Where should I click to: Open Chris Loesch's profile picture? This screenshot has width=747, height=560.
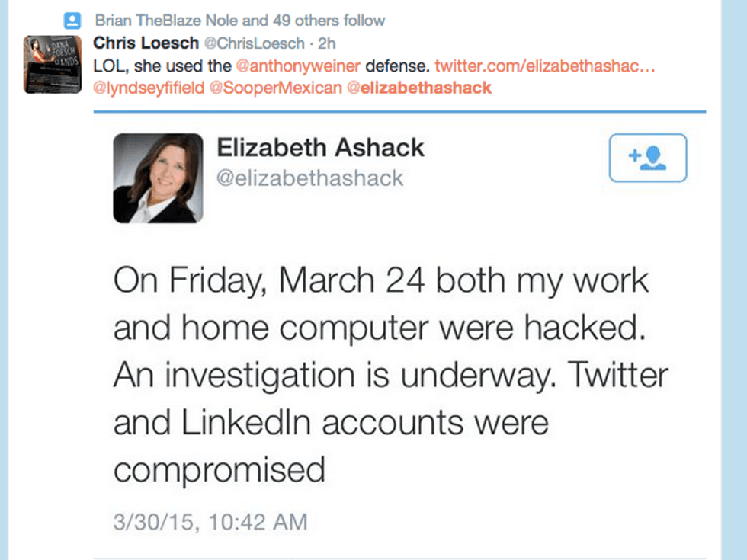click(52, 64)
